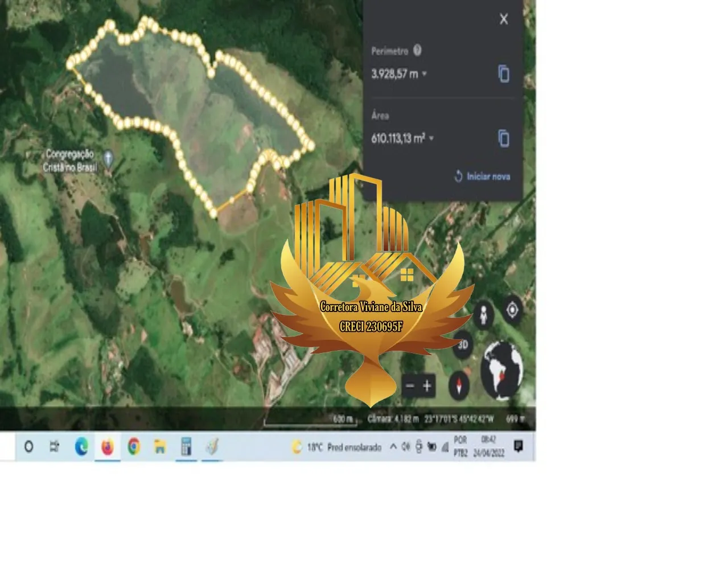
Task: Open perimeter help question mark
Action: [x=417, y=51]
